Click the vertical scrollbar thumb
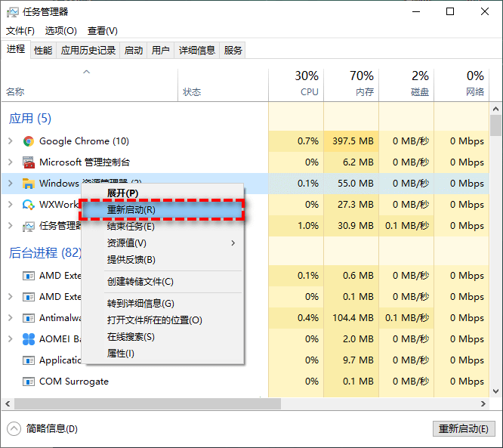The height and width of the screenshot is (448, 503). [495, 125]
